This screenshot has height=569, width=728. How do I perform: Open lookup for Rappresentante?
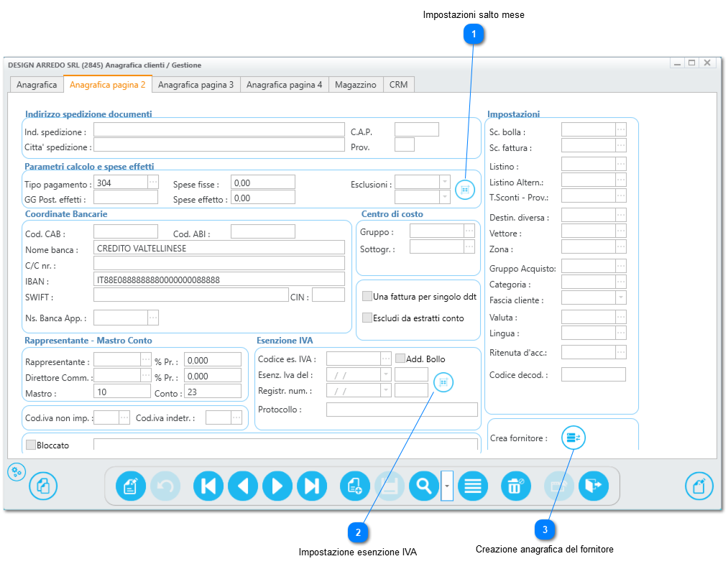[x=146, y=360]
